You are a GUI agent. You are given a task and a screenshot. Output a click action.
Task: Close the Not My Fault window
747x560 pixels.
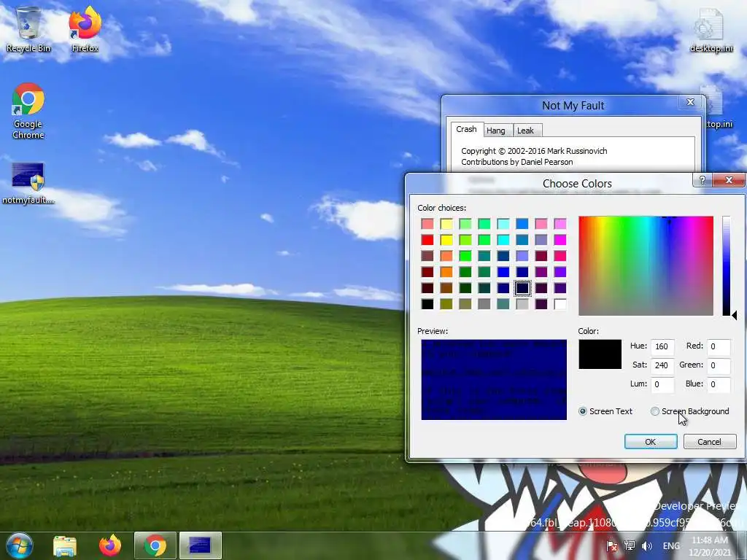(690, 102)
